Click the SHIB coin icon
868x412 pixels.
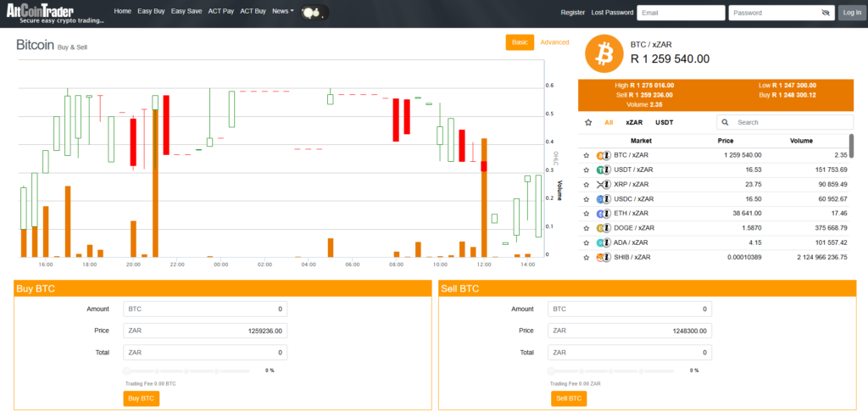(600, 257)
